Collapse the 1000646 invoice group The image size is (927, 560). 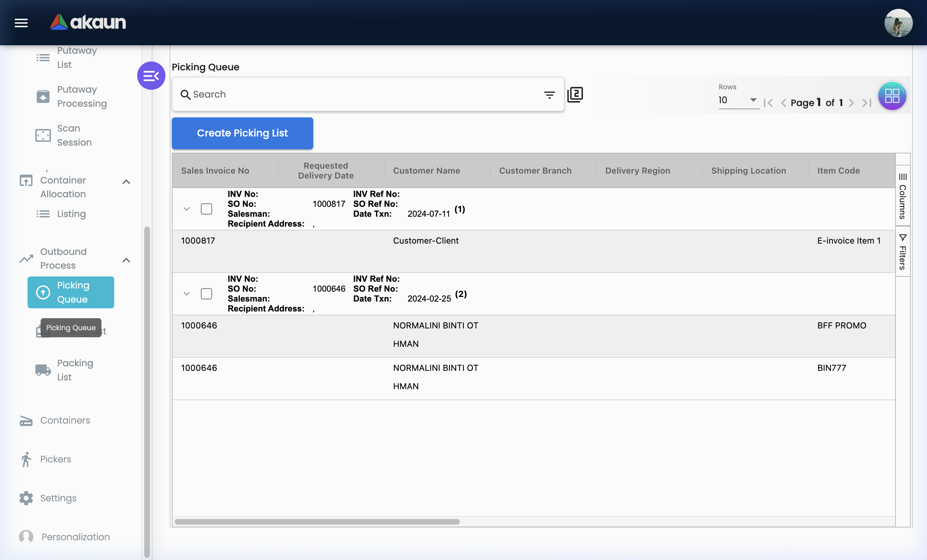point(187,294)
